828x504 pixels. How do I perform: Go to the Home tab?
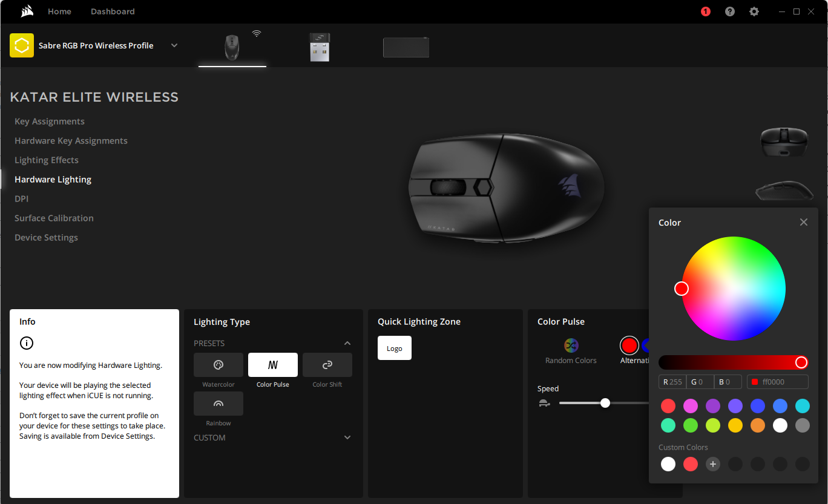click(59, 11)
